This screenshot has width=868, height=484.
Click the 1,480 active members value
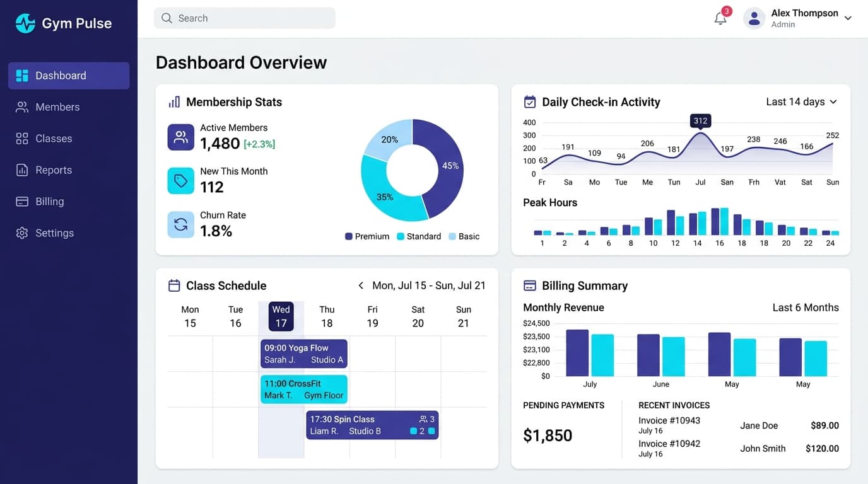(220, 144)
